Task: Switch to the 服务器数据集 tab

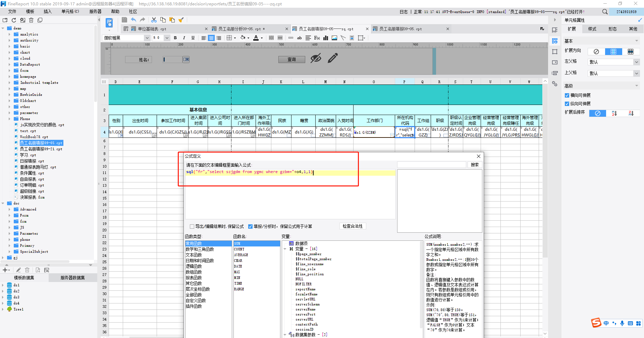Action: (73, 278)
